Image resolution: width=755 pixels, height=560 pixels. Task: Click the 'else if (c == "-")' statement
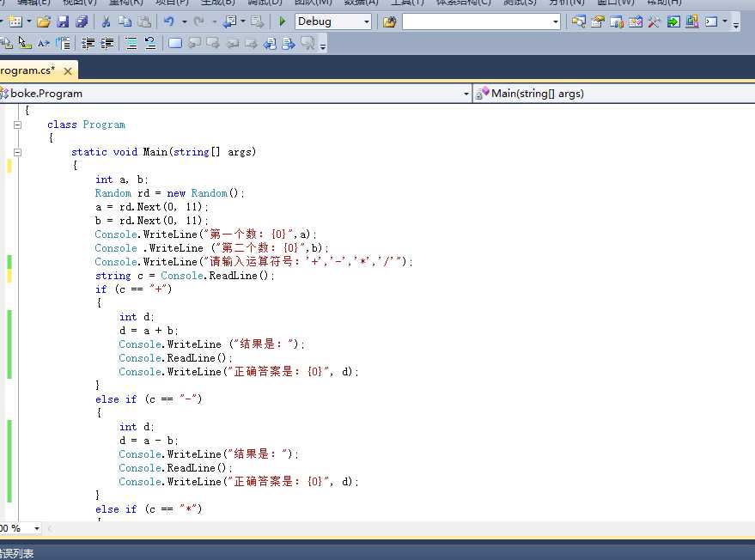click(x=149, y=399)
